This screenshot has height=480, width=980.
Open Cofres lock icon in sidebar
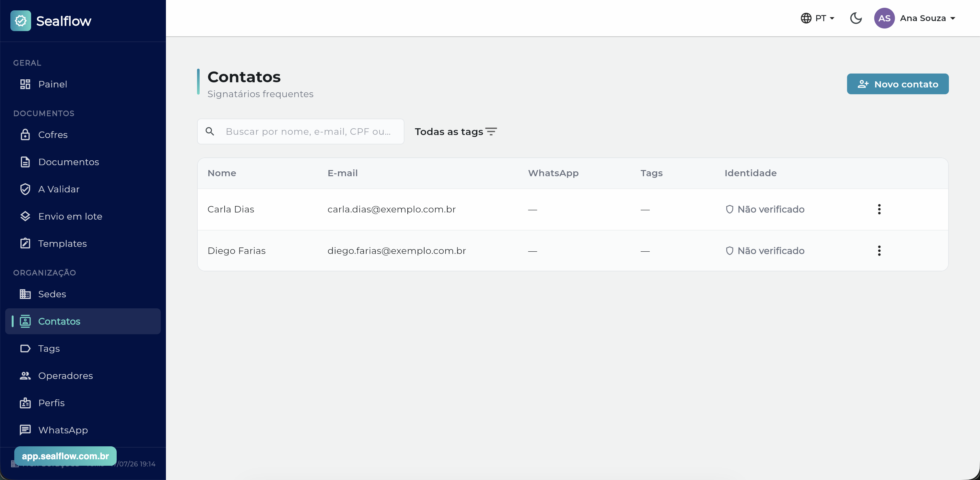coord(25,135)
